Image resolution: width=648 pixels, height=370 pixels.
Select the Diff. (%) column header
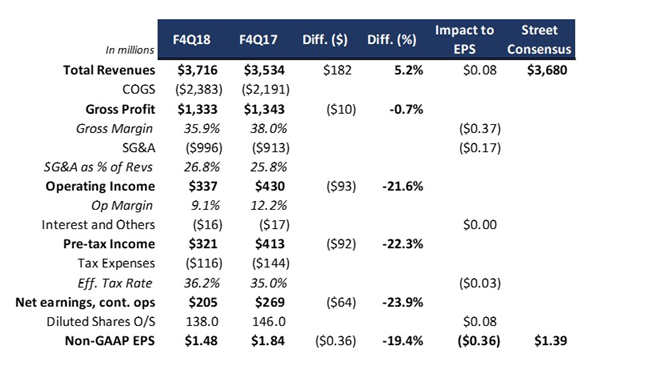[x=392, y=40]
